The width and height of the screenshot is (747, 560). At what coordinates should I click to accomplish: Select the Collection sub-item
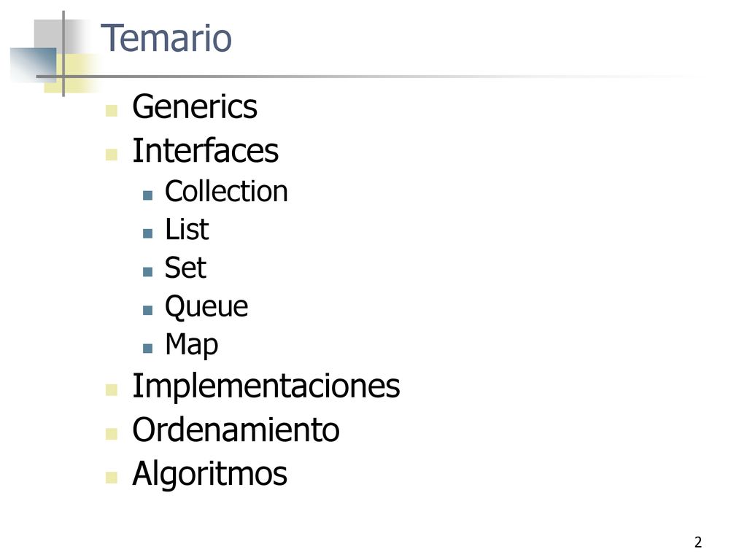tap(226, 192)
